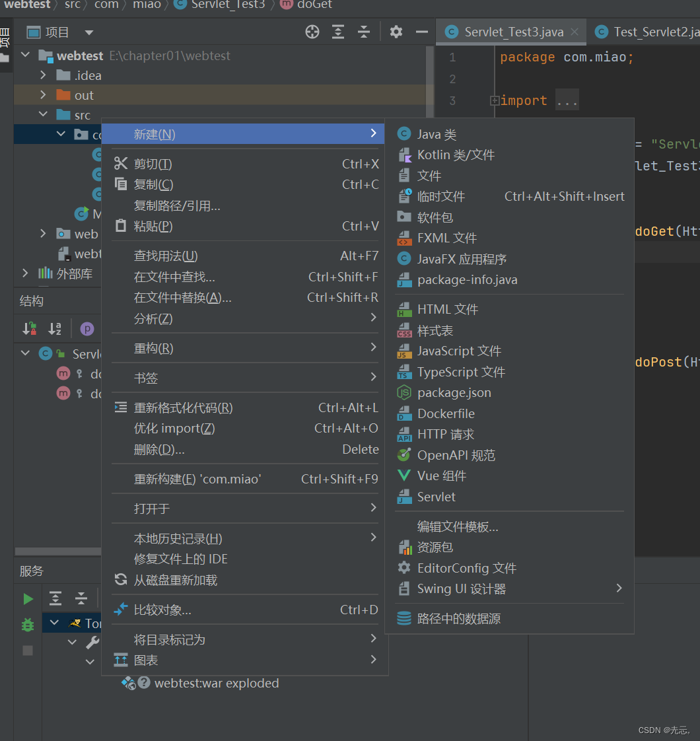
Task: Create a Dockerfile from submenu
Action: point(510,413)
